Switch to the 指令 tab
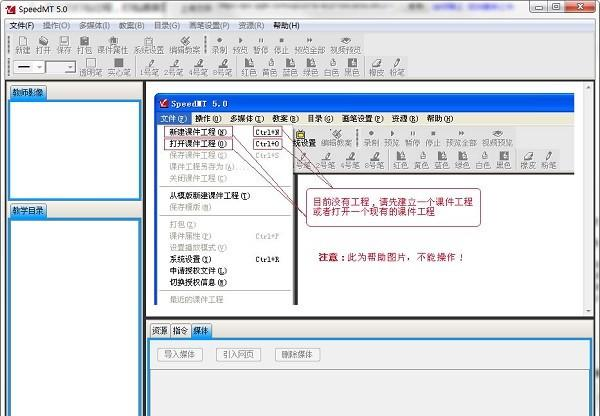 180,331
